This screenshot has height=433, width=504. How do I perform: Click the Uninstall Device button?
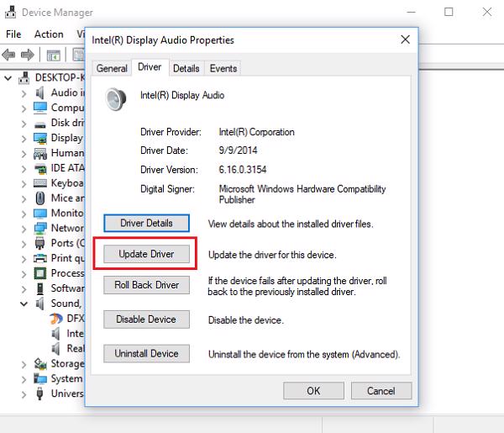tap(146, 354)
